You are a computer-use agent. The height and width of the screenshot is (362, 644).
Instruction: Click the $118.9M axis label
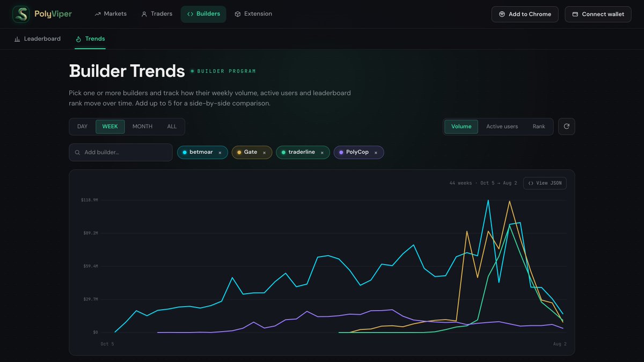point(89,200)
